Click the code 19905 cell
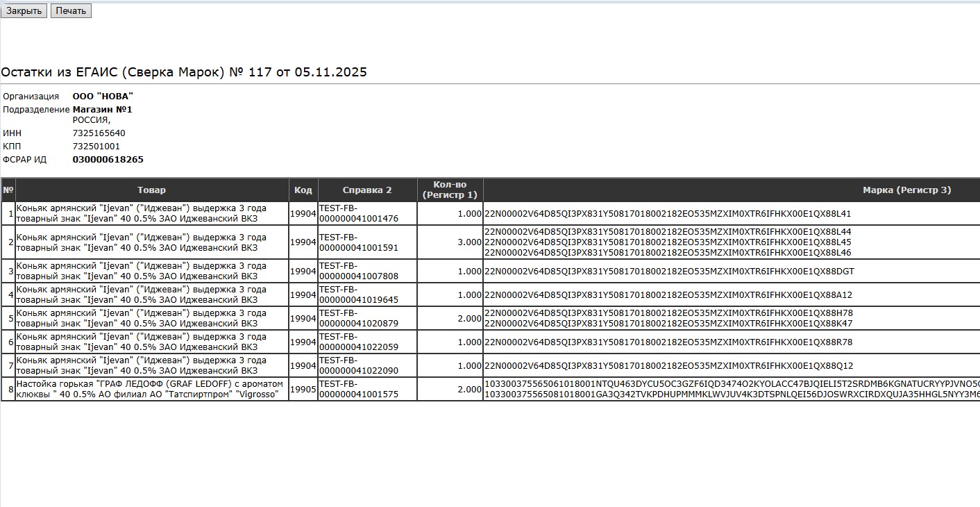Viewport: 980px width, 507px height. (x=303, y=390)
